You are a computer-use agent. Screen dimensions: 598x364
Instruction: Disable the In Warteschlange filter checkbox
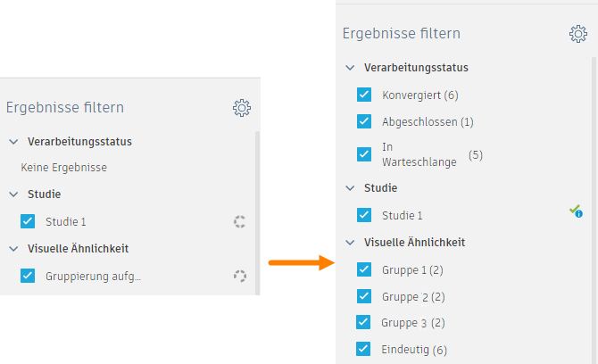coord(364,153)
